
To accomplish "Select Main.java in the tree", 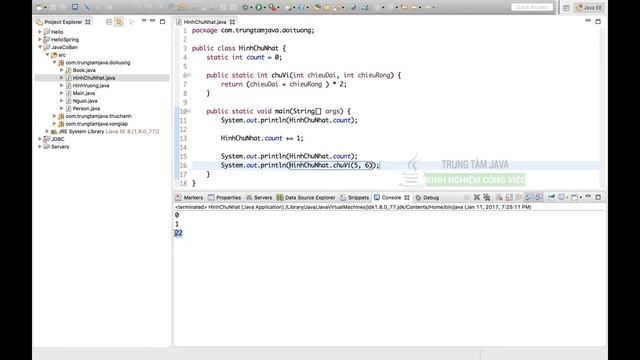I will pyautogui.click(x=84, y=93).
